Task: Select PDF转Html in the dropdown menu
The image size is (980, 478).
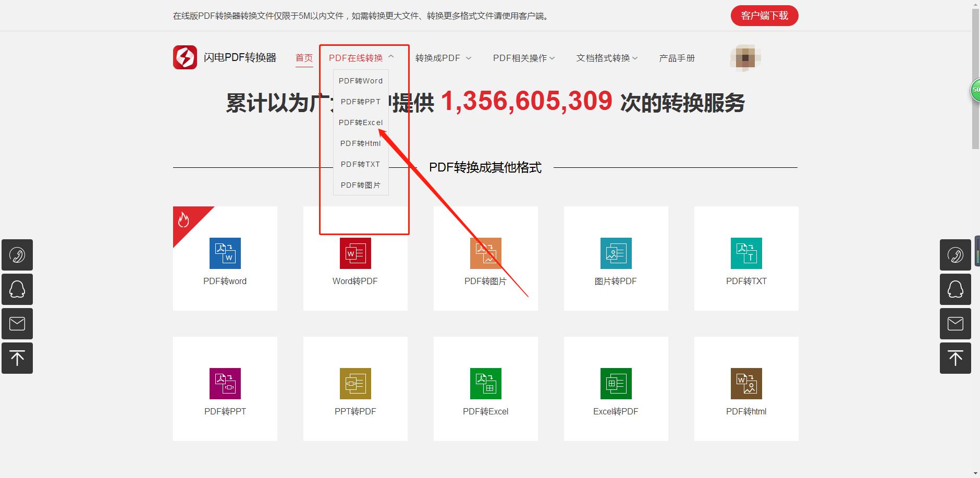Action: (x=361, y=143)
